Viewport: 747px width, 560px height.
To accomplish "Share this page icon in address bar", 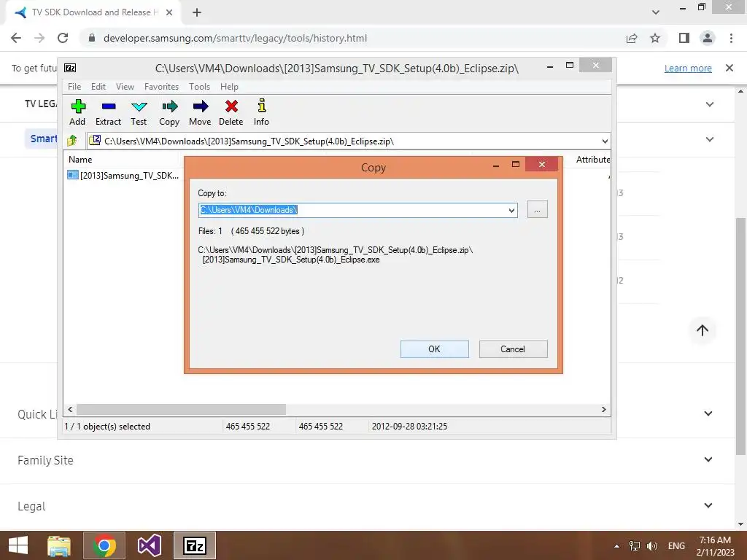I will point(632,38).
